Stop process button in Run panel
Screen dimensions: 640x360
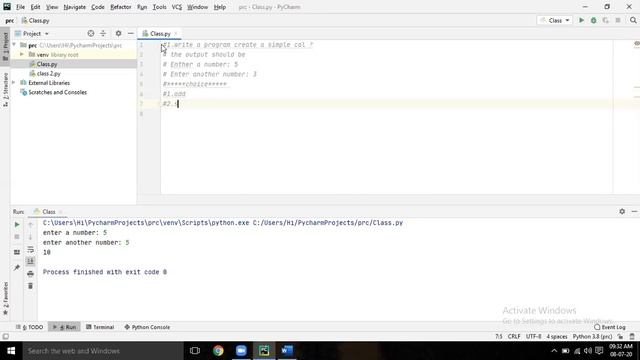coord(17,237)
